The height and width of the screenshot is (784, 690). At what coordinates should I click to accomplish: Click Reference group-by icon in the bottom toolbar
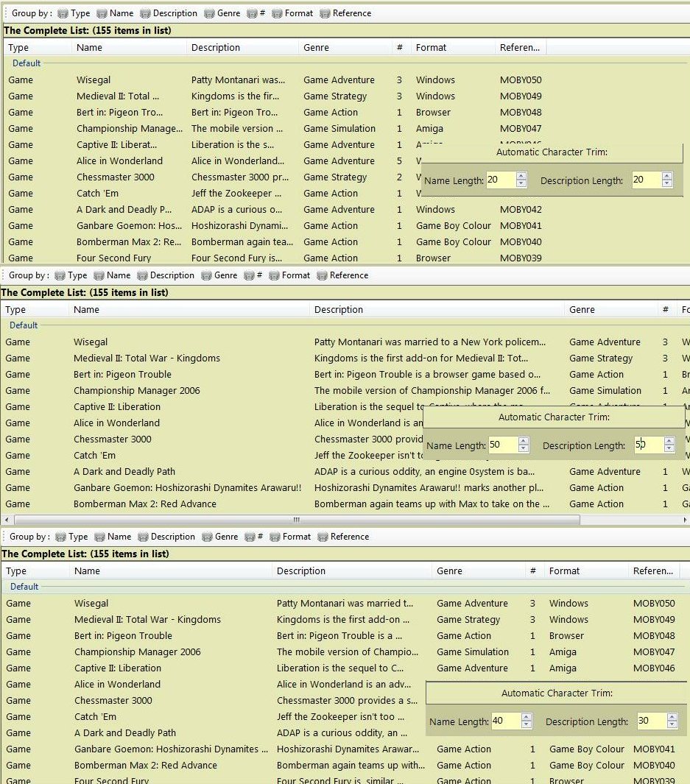(x=323, y=537)
